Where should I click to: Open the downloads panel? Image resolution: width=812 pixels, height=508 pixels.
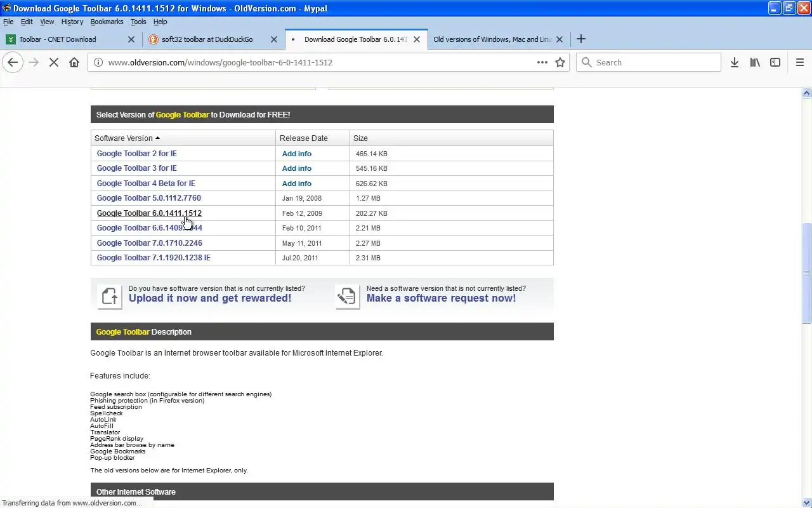(735, 62)
